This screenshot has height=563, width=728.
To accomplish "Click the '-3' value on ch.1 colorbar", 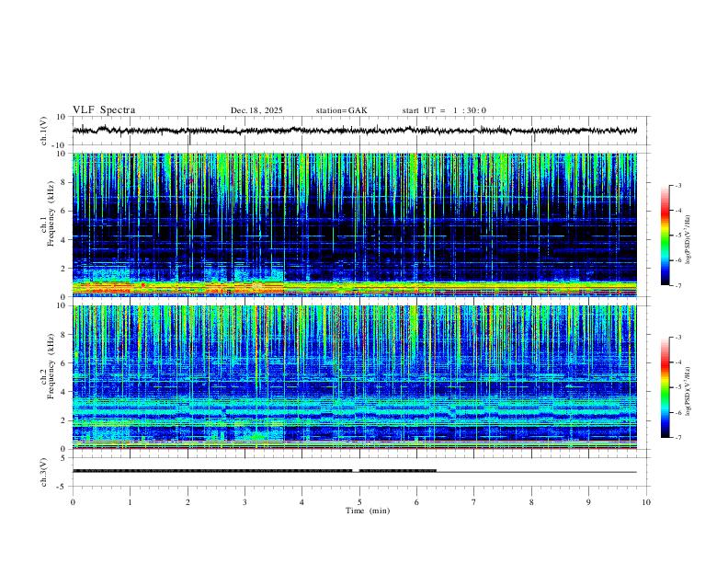I will tap(677, 185).
